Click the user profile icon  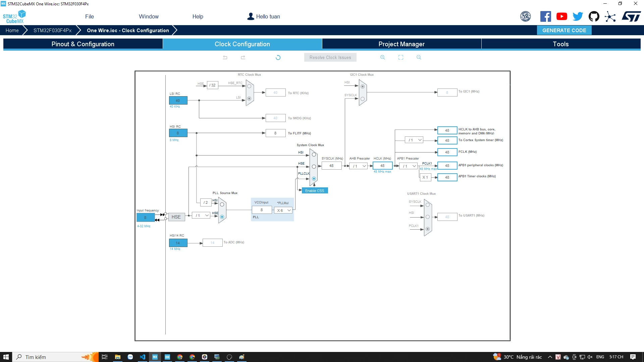251,16
